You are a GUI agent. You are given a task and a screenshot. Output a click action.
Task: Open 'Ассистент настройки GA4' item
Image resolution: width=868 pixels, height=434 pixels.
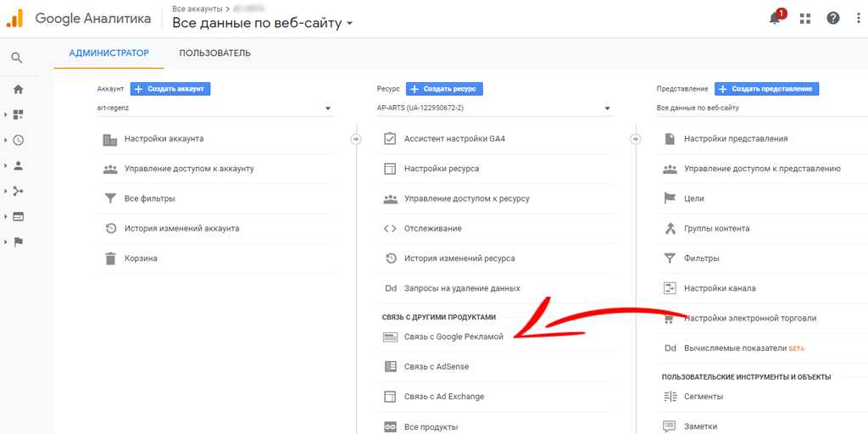click(454, 139)
